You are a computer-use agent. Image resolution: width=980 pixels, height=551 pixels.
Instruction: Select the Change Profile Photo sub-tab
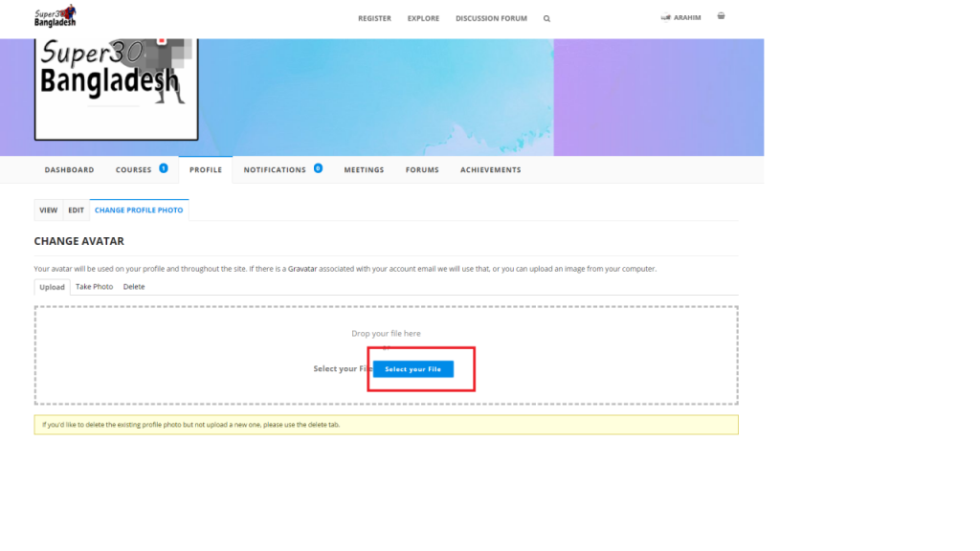pyautogui.click(x=139, y=210)
